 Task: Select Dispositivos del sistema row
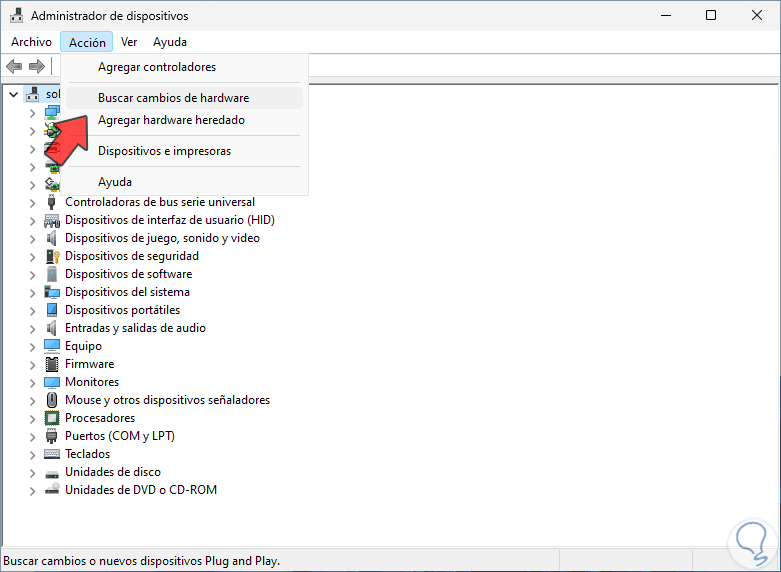(127, 292)
